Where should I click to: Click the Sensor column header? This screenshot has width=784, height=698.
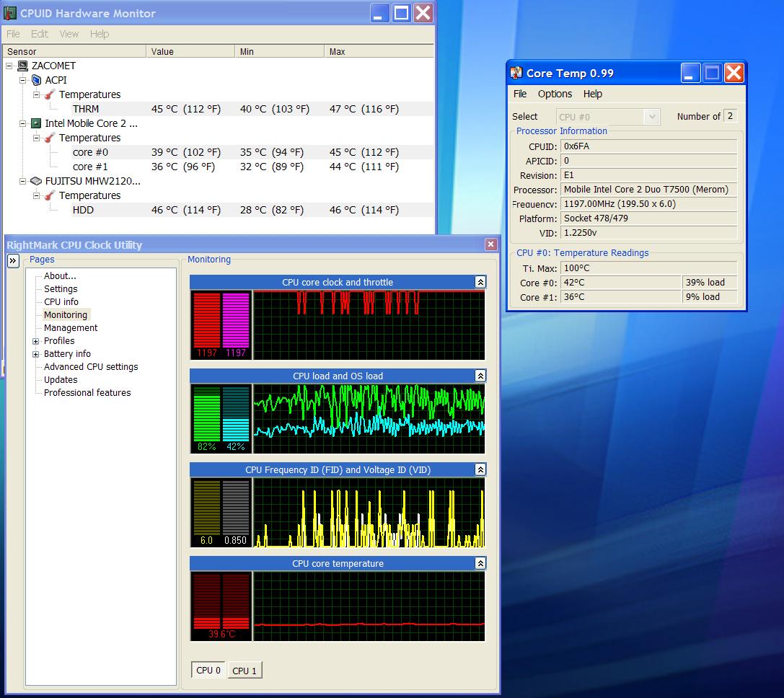(x=75, y=51)
